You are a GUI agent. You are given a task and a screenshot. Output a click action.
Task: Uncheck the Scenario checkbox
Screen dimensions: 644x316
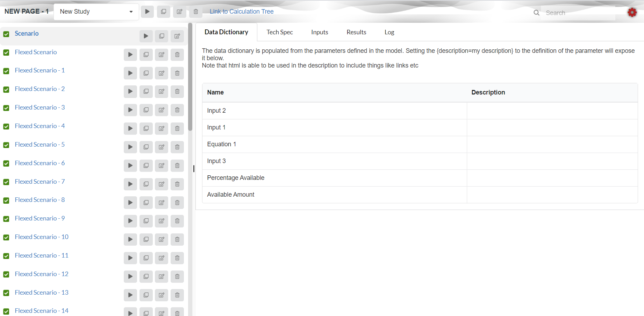tap(6, 34)
